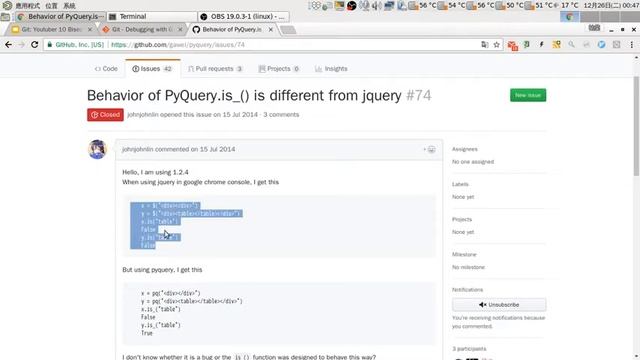Close the 'Git - Debugging with' tab
The image size is (640, 360).
pos(180,29)
